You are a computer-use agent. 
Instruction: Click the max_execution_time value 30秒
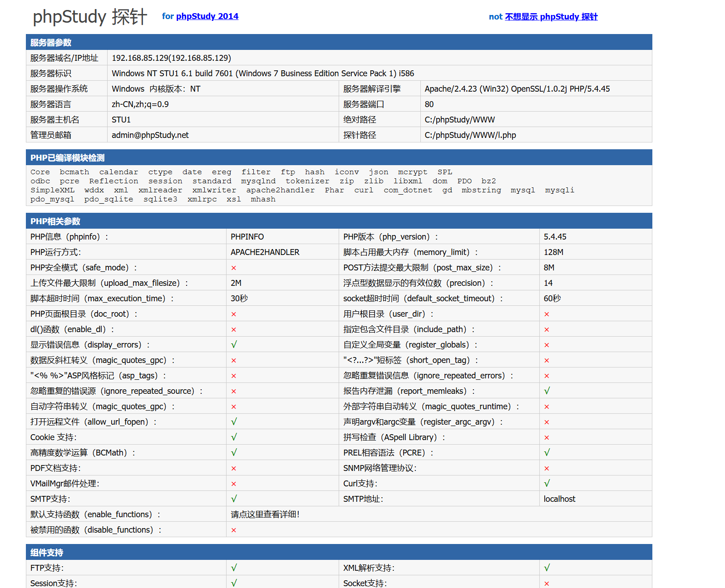coord(239,299)
